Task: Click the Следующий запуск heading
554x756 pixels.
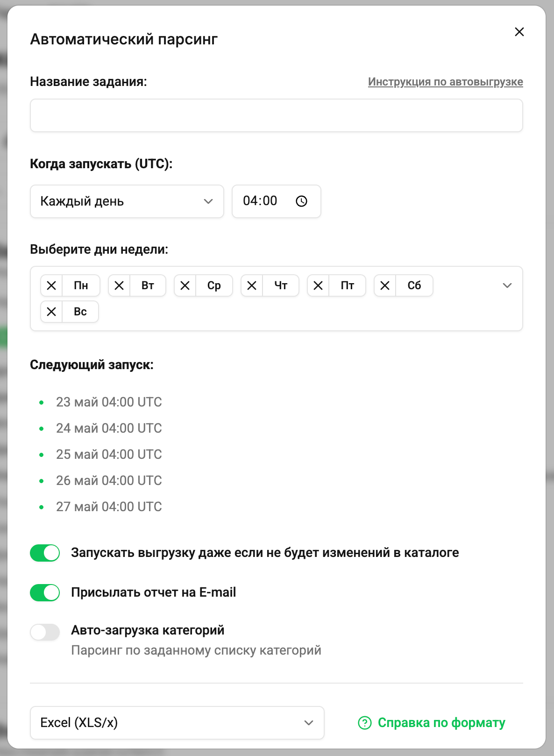Action: click(x=92, y=365)
